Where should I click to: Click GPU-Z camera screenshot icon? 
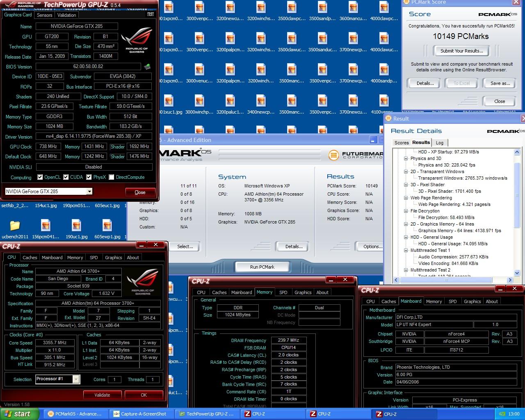click(x=151, y=14)
